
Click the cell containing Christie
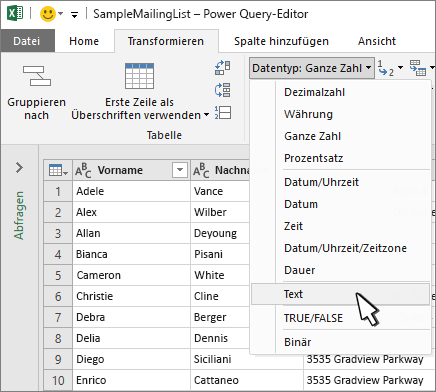click(131, 296)
